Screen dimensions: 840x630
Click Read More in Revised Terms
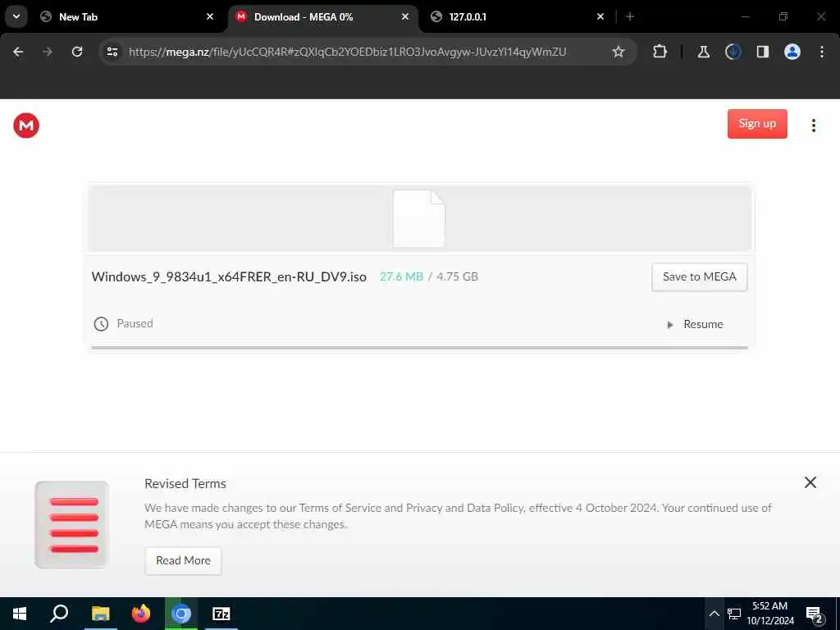(x=183, y=560)
